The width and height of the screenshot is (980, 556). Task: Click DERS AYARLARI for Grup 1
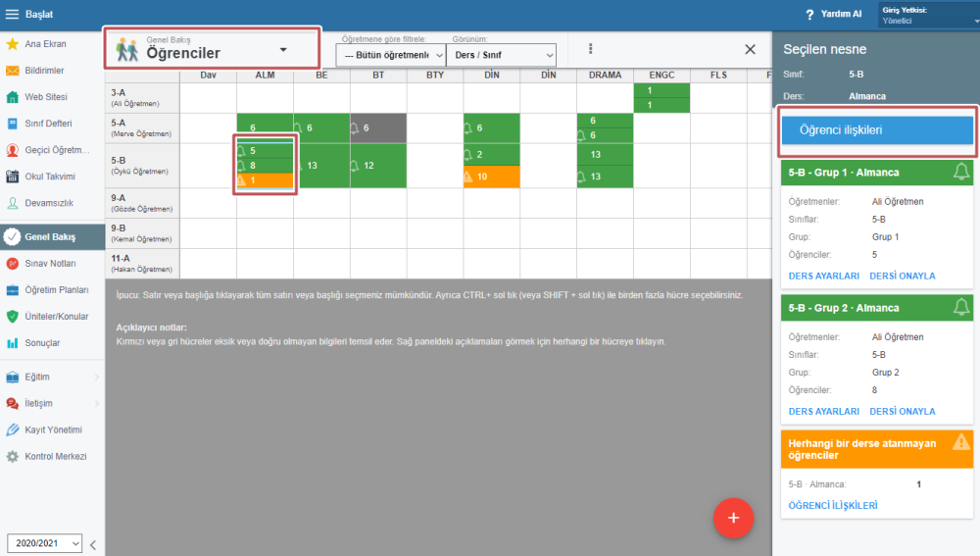pyautogui.click(x=824, y=276)
